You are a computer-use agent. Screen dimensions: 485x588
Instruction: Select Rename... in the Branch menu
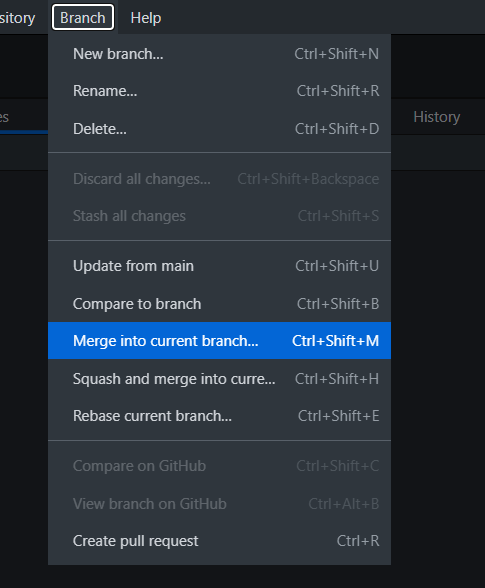pos(219,91)
